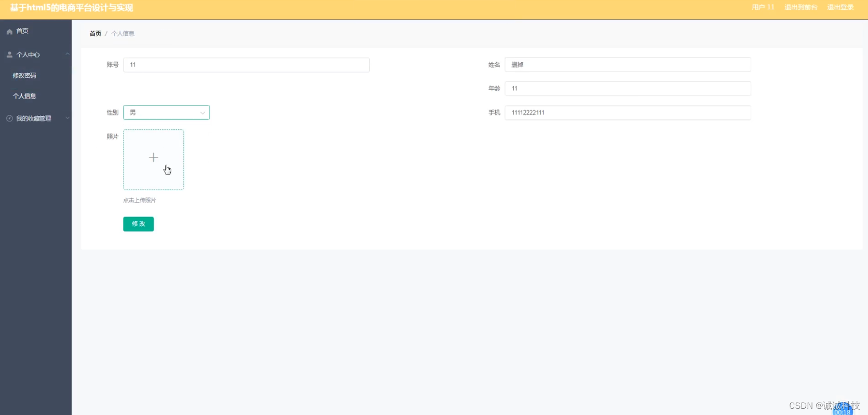Click the 点击上传照片 hint text
This screenshot has height=415, width=868.
coord(140,200)
